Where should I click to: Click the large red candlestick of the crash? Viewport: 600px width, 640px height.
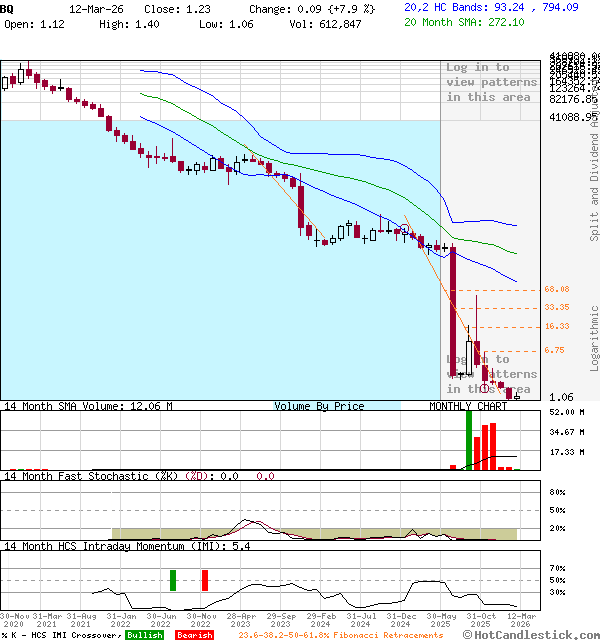click(x=453, y=310)
